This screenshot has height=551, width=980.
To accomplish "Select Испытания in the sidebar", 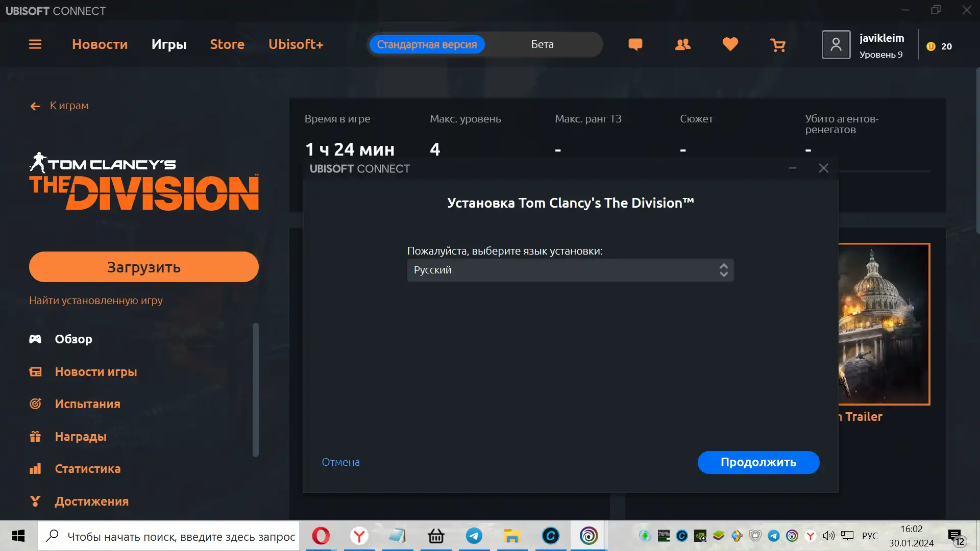I will [87, 404].
